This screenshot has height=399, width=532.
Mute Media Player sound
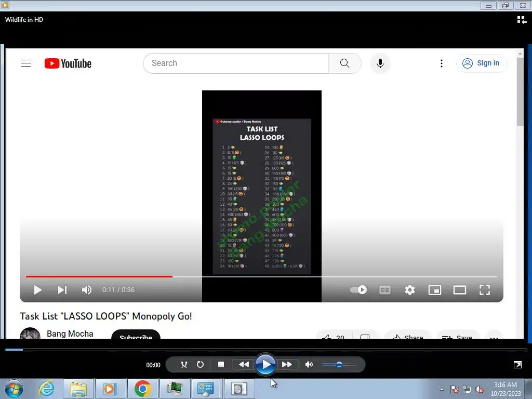pyautogui.click(x=309, y=364)
